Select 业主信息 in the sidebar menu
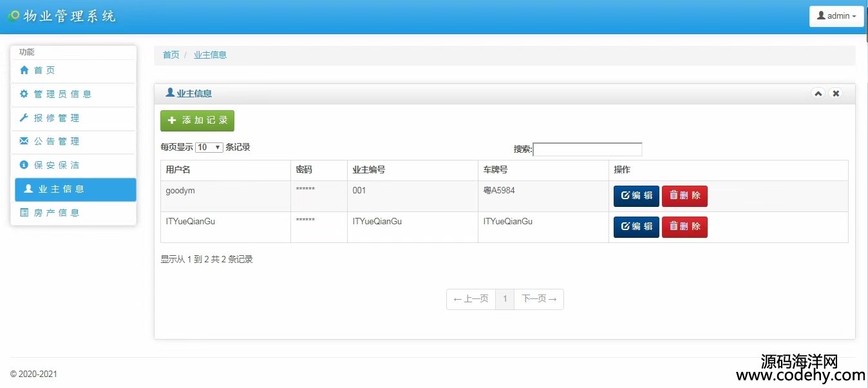Screen dimensions: 868x388 tap(75, 189)
